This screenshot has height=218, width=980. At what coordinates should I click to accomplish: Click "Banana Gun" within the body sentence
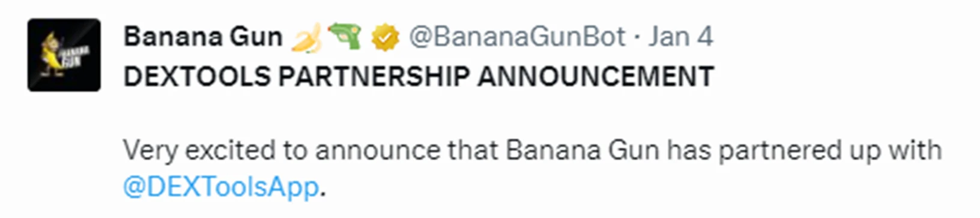pyautogui.click(x=582, y=150)
